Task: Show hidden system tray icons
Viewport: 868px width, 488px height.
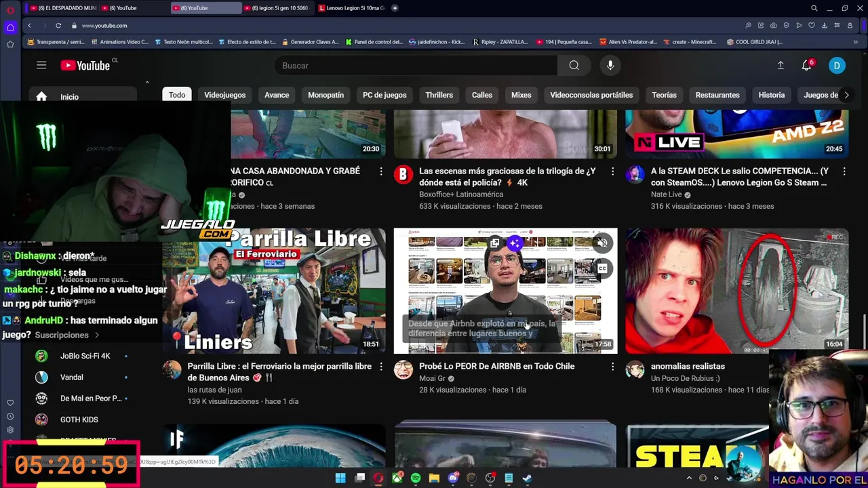Action: (690, 478)
